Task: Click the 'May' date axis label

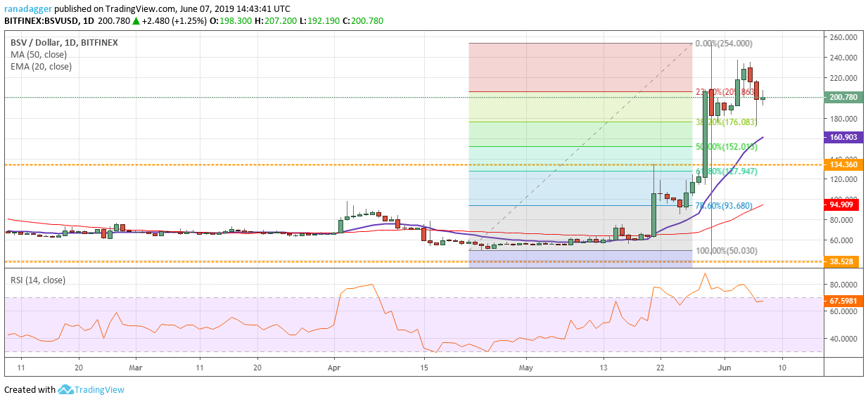Action: (x=528, y=368)
